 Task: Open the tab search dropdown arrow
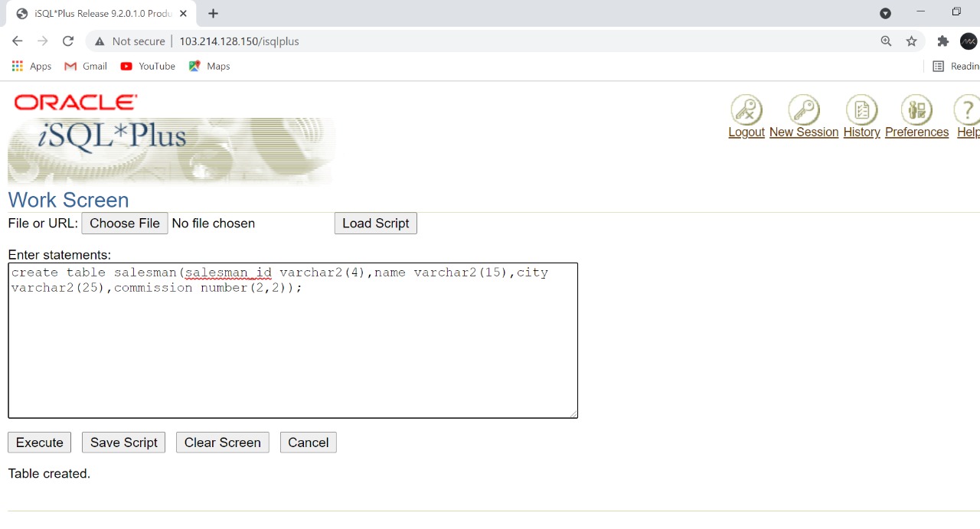click(885, 13)
